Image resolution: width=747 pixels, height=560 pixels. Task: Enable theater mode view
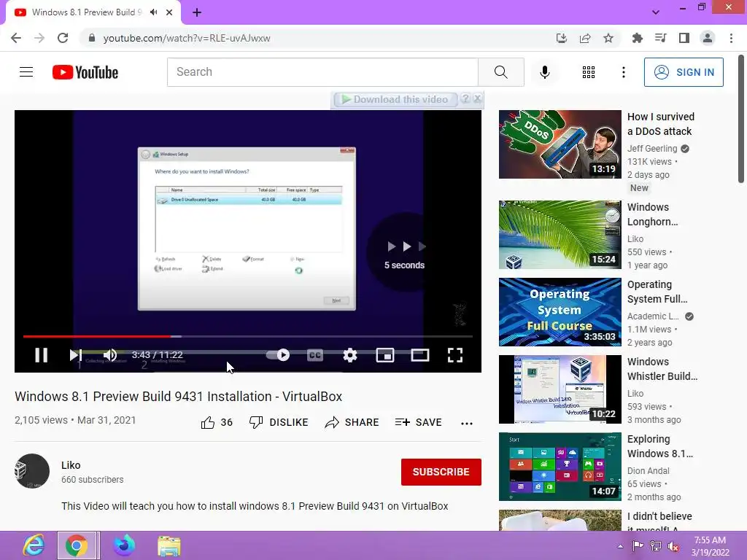(x=419, y=355)
